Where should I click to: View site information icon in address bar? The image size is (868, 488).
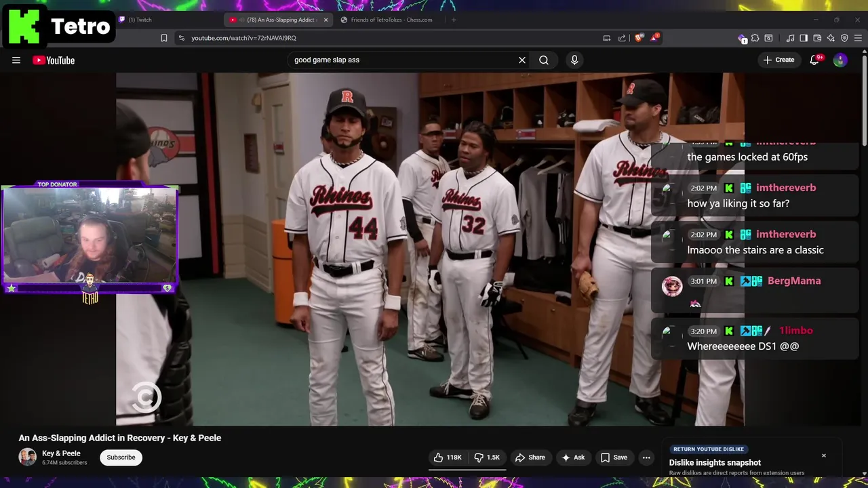pyautogui.click(x=181, y=38)
